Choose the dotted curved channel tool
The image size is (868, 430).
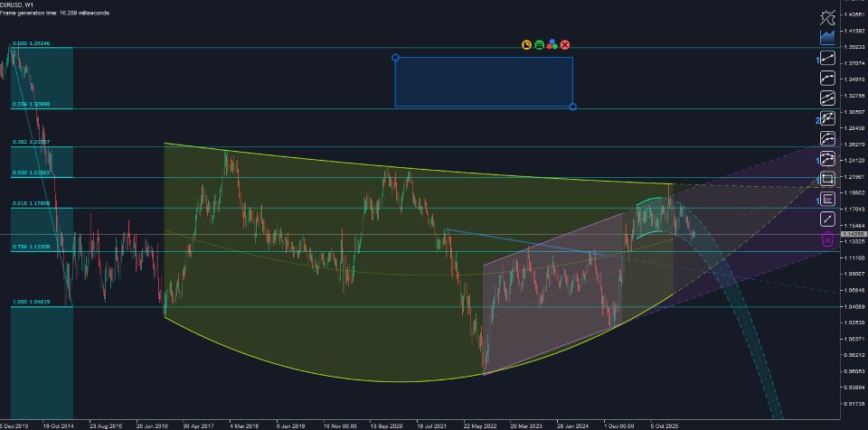pyautogui.click(x=827, y=158)
